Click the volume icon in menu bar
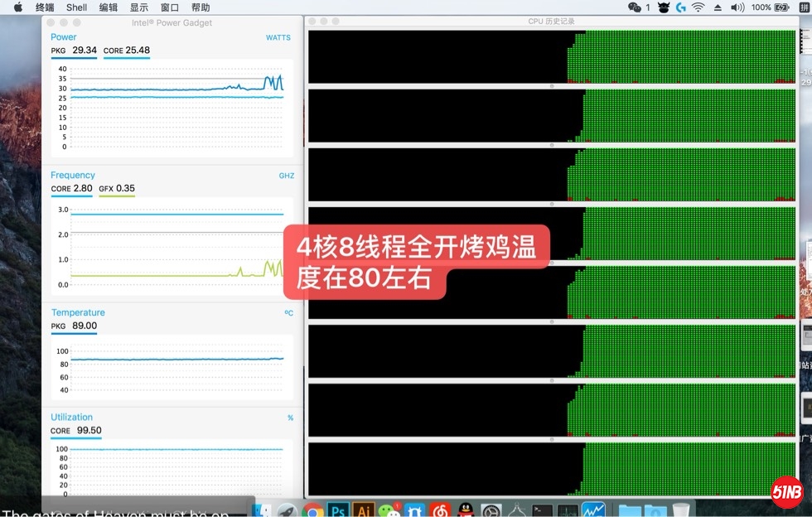The image size is (812, 517). (x=737, y=7)
